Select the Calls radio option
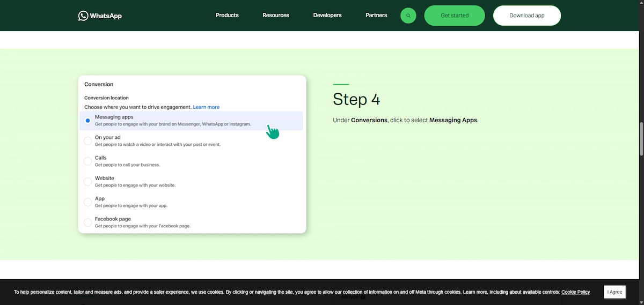The image size is (644, 305). tap(87, 161)
